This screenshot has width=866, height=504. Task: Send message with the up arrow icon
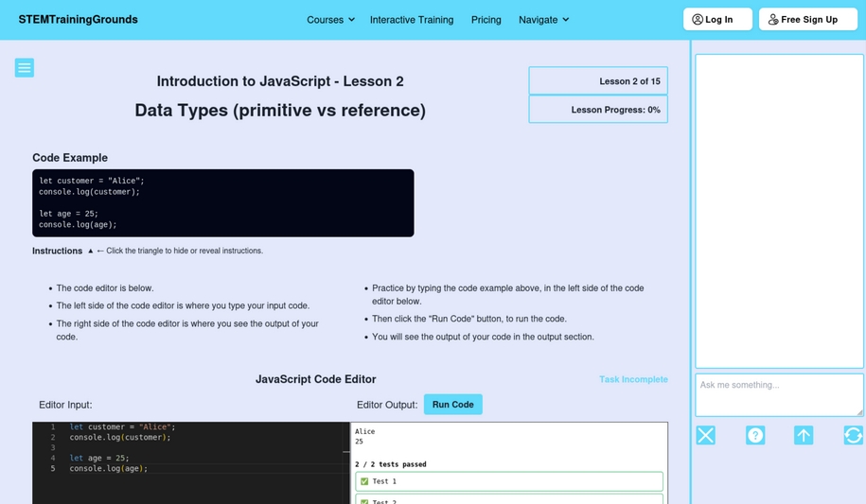coord(804,436)
